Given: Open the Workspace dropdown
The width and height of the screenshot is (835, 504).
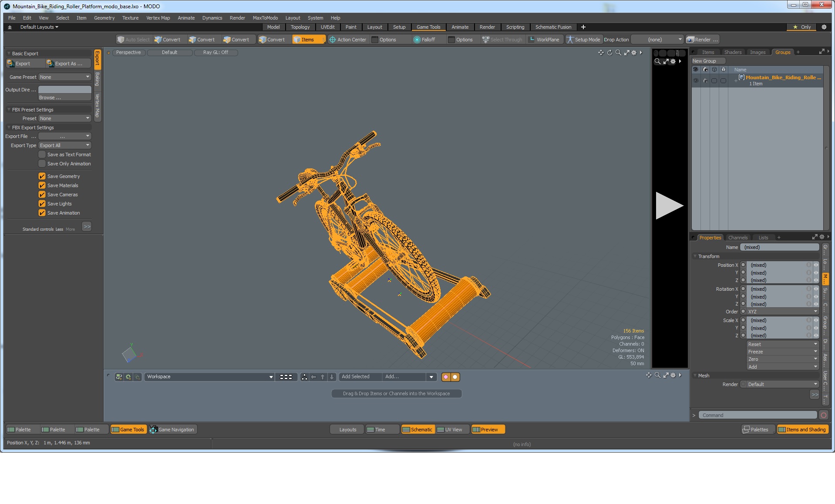Looking at the screenshot, I should pyautogui.click(x=209, y=377).
